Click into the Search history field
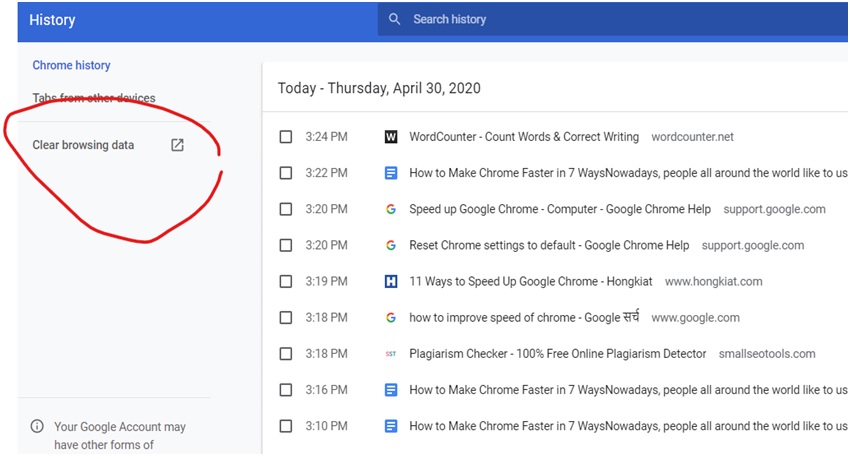 613,20
